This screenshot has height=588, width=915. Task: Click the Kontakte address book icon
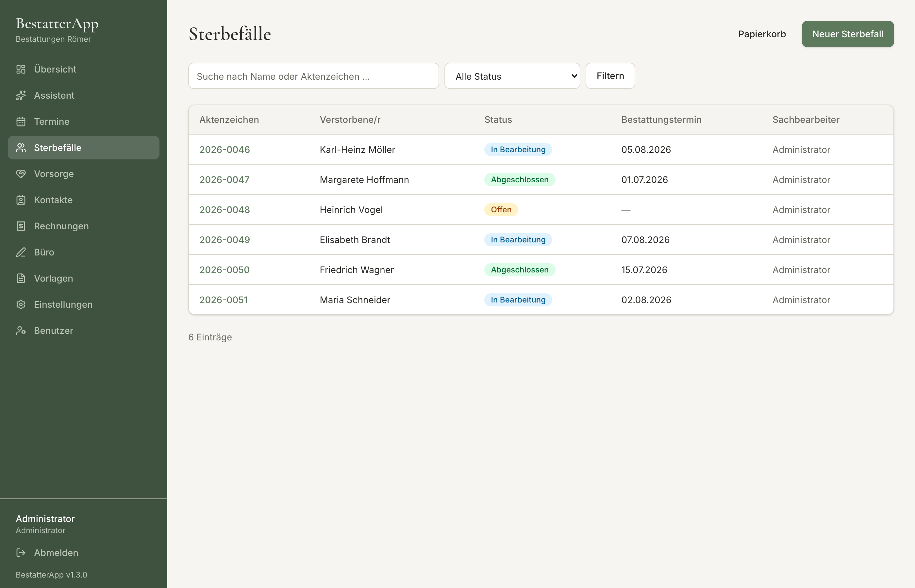coord(21,200)
